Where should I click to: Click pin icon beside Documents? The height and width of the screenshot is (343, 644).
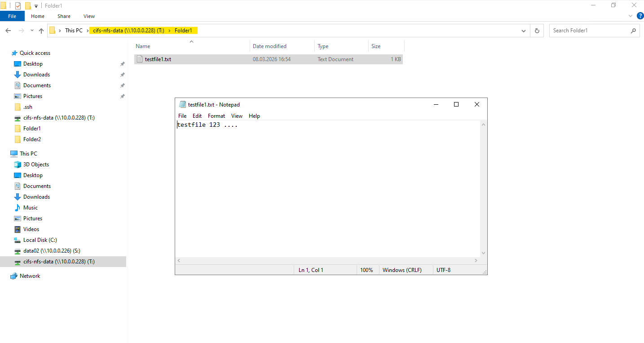(122, 85)
